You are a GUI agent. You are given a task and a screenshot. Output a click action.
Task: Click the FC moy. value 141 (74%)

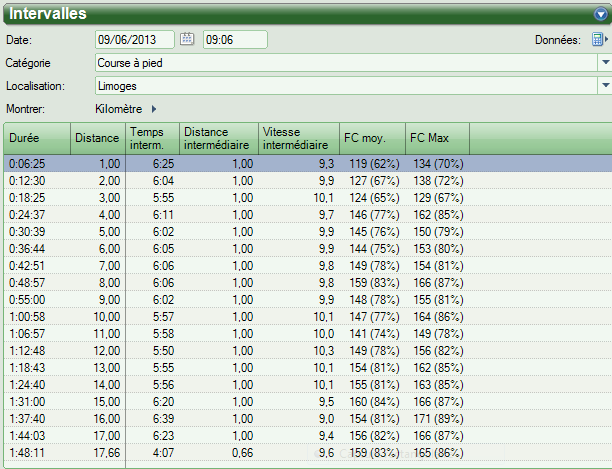pyautogui.click(x=374, y=334)
